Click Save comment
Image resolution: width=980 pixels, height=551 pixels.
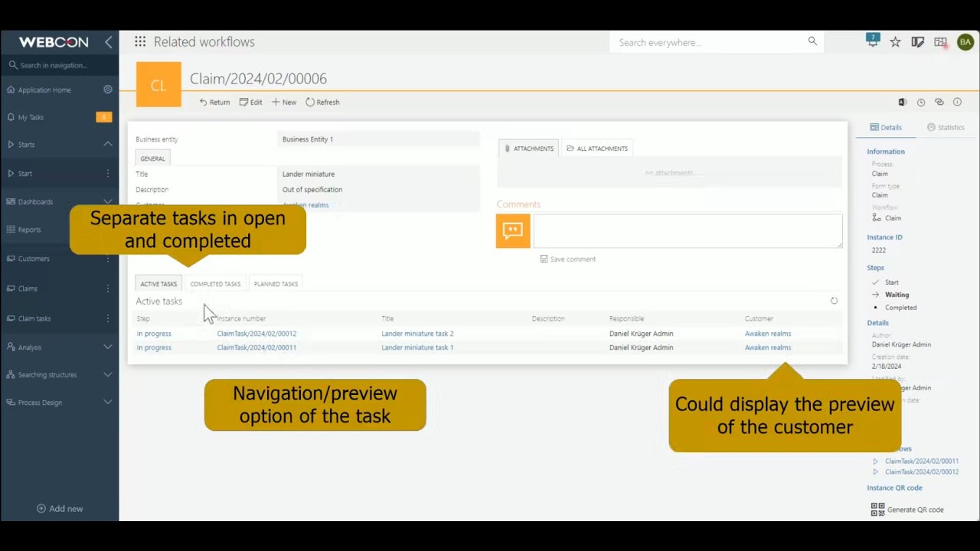567,259
